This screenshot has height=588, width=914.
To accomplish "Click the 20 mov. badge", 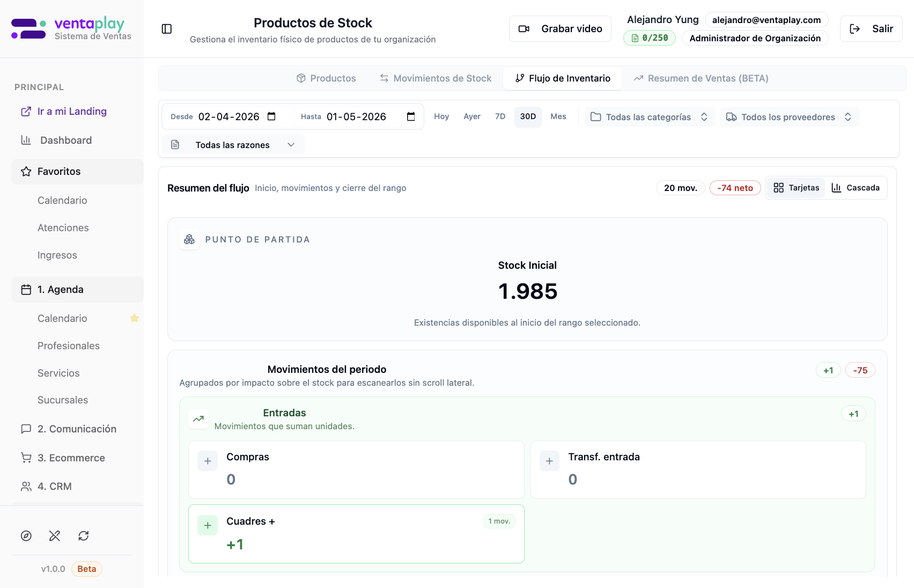I will [681, 188].
